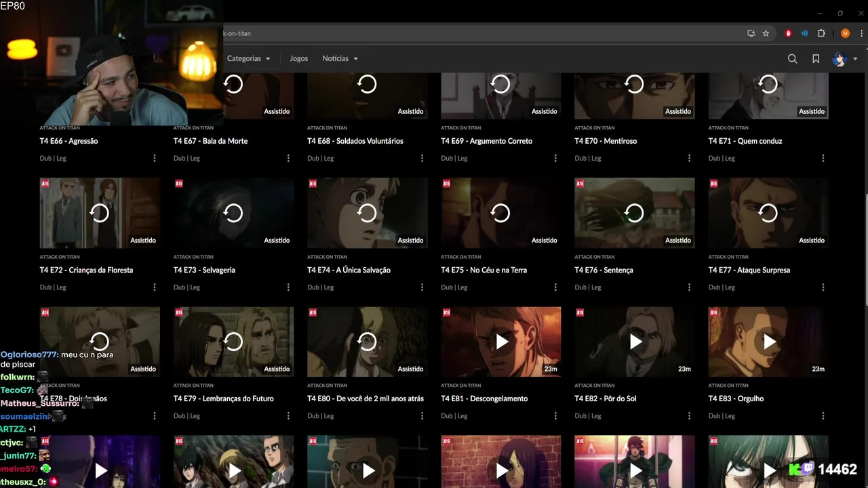Replay episode E77 - Ataque Surpresa

[768, 213]
